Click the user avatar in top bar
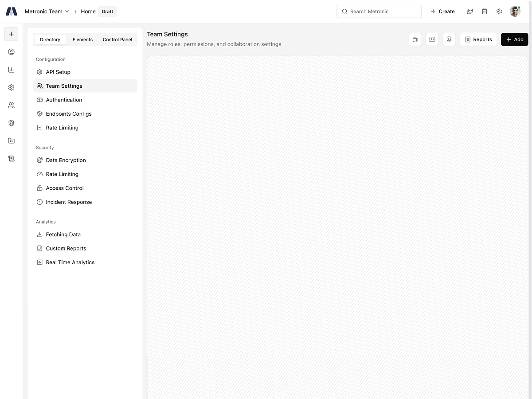532x399 pixels. [515, 12]
